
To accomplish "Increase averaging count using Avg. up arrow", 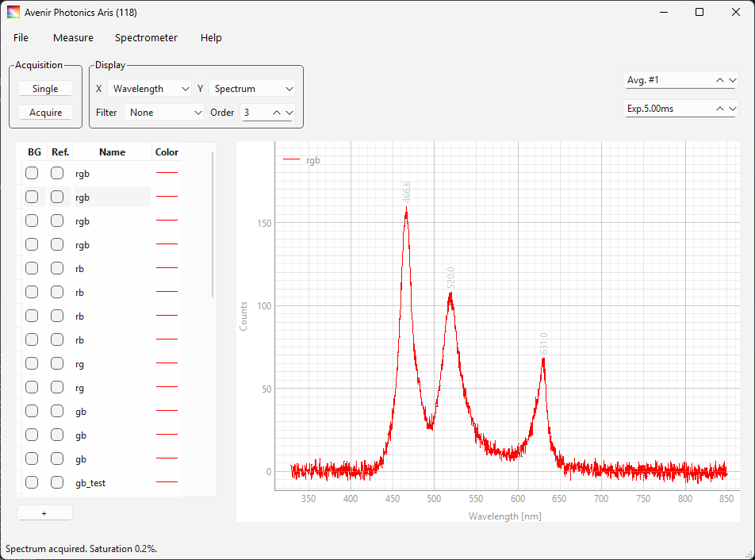I will click(x=720, y=80).
